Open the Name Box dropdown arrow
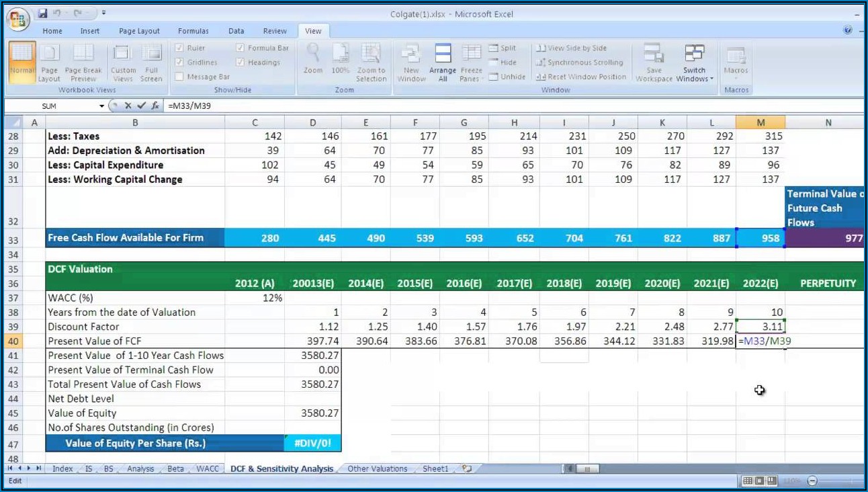This screenshot has width=868, height=492. [x=102, y=106]
